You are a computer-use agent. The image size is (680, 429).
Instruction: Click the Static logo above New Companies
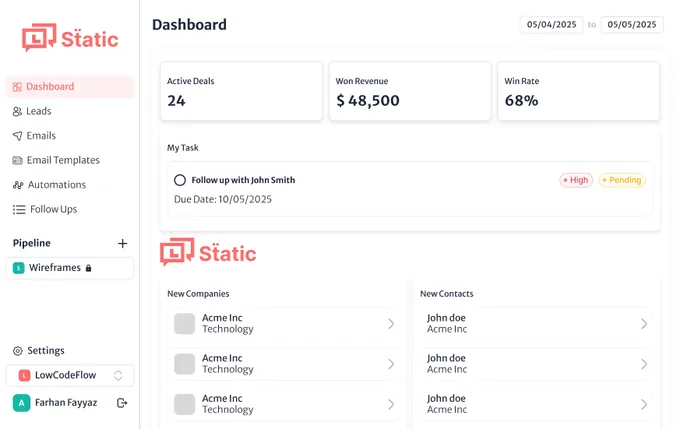(x=208, y=252)
